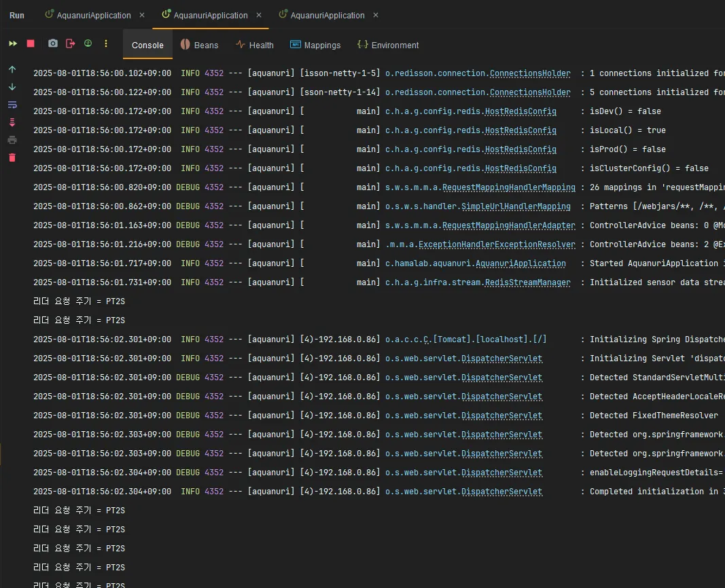Click the [Tomcat].[localhost].[/] logger link
Screen dimensions: 725x588
[466, 339]
